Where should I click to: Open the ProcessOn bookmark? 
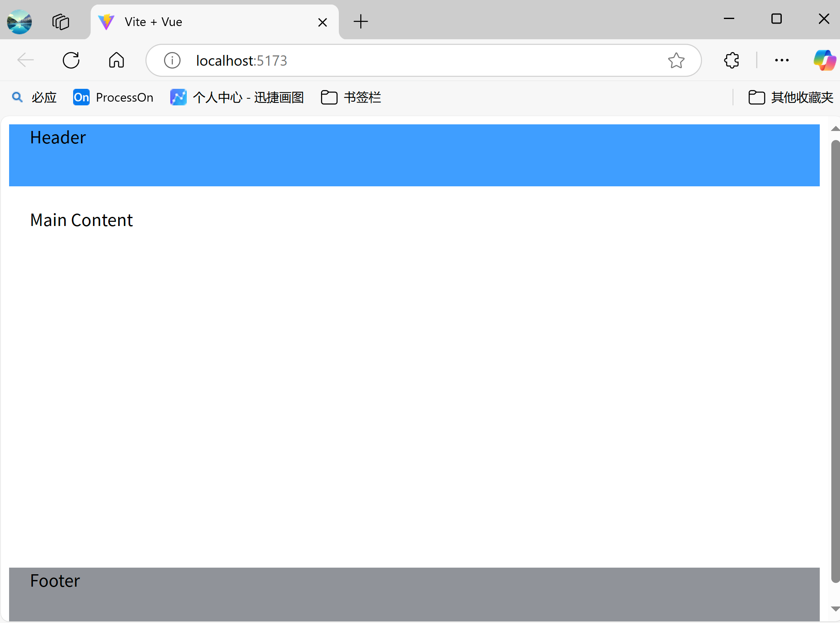point(113,97)
